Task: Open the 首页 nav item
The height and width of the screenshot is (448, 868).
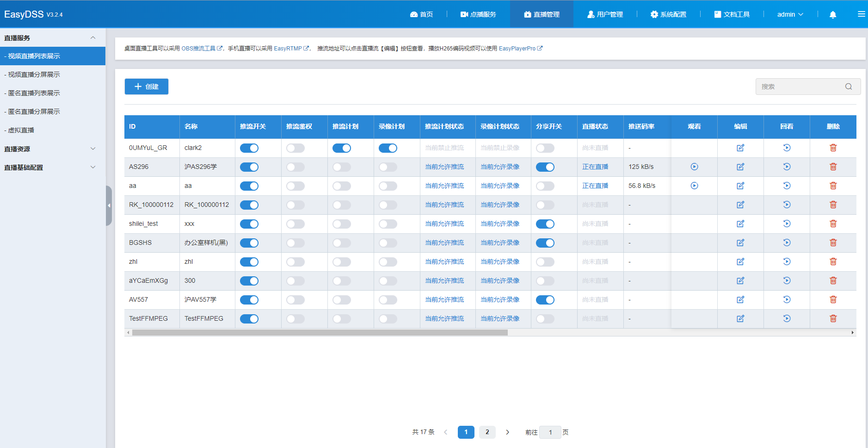Action: coord(421,14)
